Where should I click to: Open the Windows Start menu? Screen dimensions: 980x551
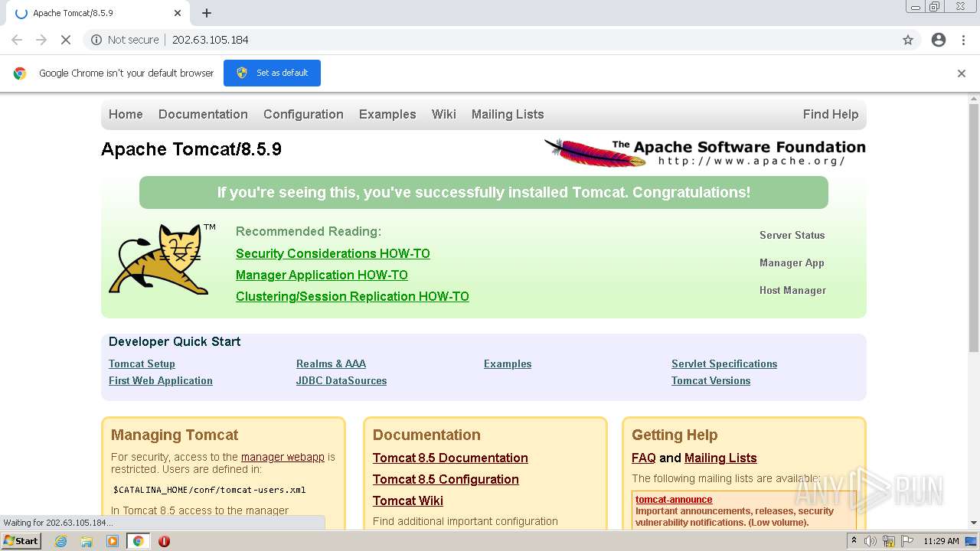click(21, 541)
